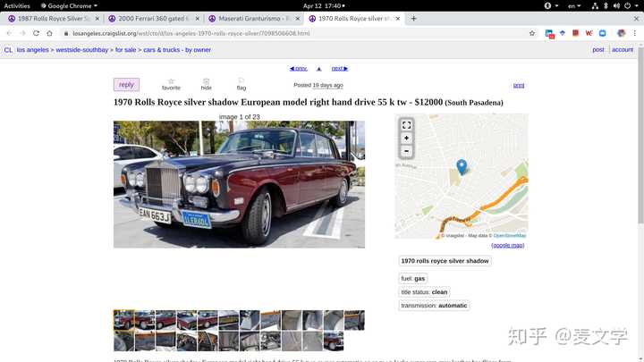Viewport: 644px width, 362px height.
Task: Open the 'en' input language menu
Action: [x=574, y=5]
